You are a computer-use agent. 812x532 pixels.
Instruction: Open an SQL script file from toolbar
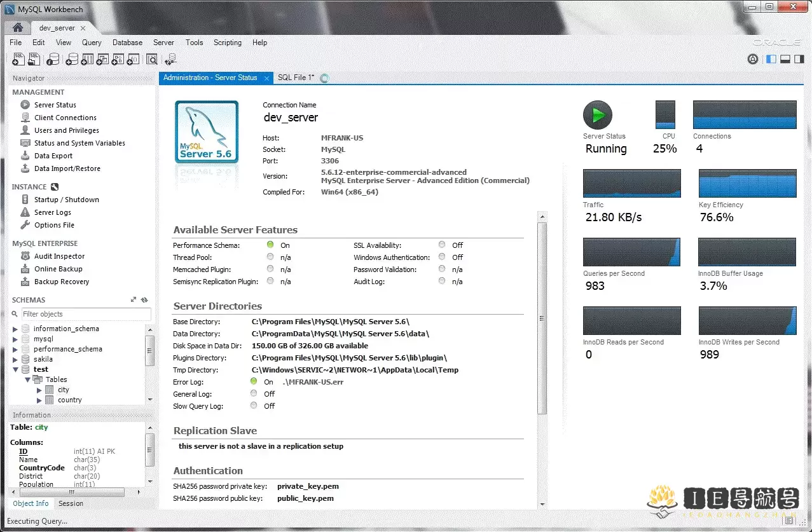[x=34, y=59]
